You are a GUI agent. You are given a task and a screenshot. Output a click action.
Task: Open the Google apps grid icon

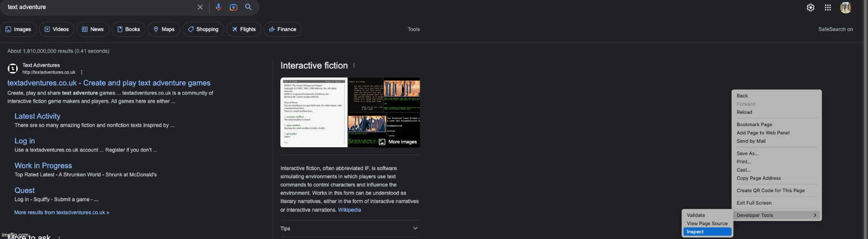click(828, 7)
